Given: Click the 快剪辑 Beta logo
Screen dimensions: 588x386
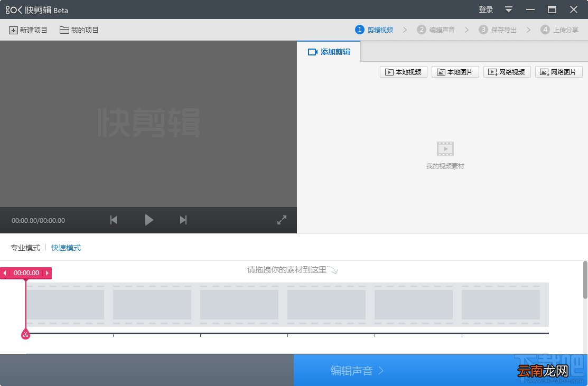Looking at the screenshot, I should point(37,10).
